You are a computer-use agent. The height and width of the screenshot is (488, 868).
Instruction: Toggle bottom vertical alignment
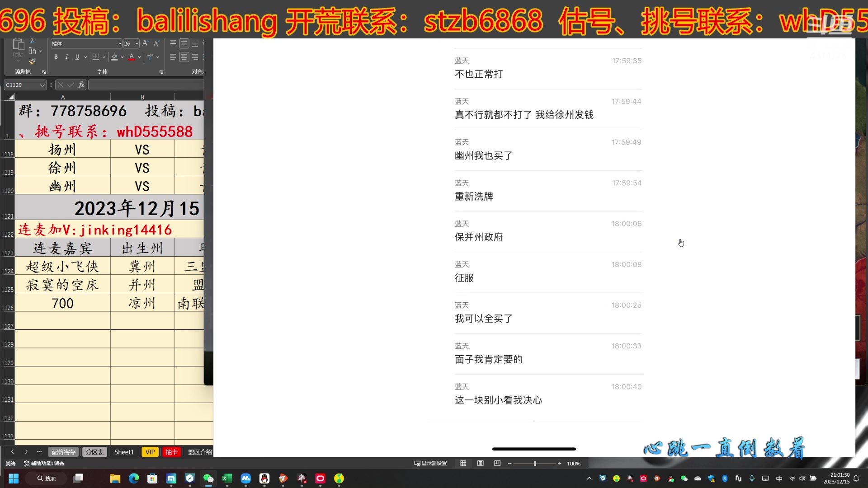point(195,44)
